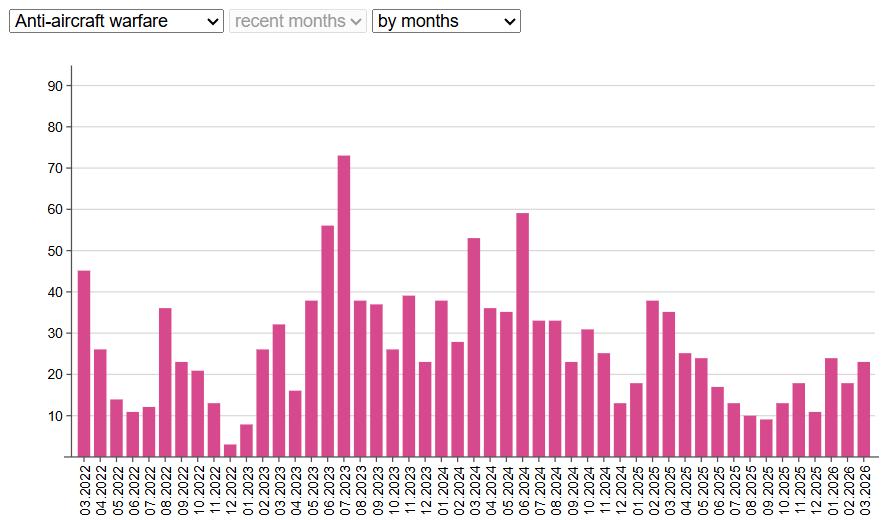Click the tallest bar for 07.2023
The width and height of the screenshot is (889, 520).
344,306
